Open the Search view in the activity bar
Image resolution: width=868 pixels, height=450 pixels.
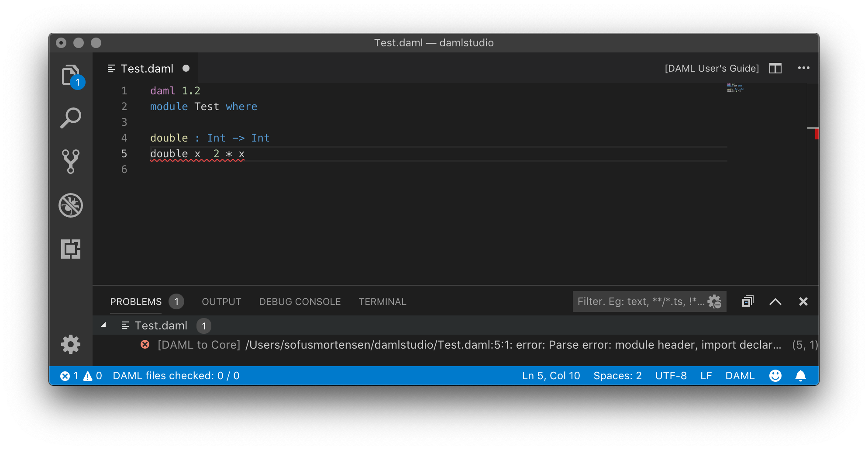pos(71,118)
